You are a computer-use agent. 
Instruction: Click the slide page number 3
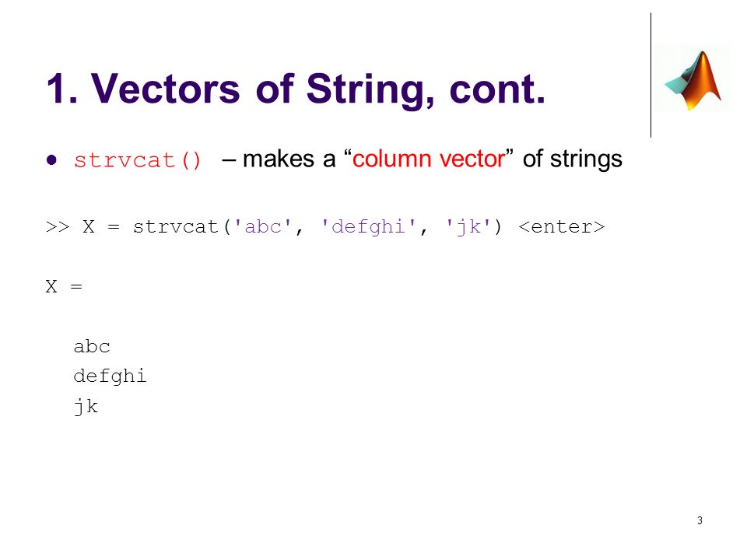[x=700, y=520]
